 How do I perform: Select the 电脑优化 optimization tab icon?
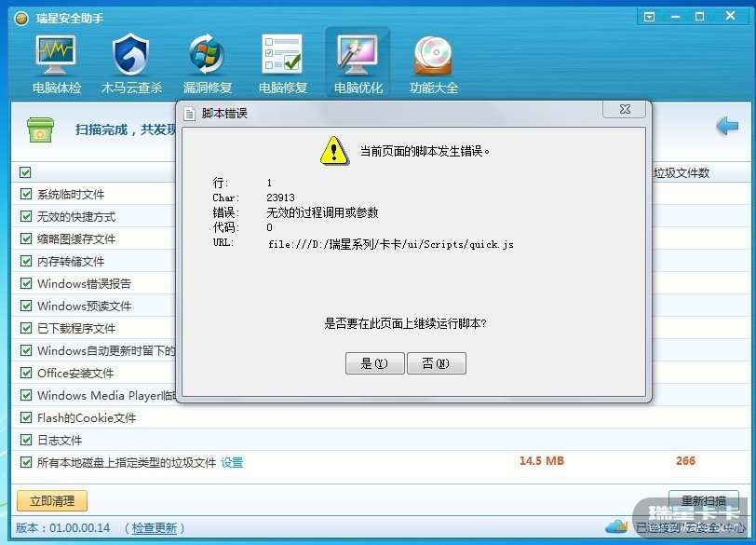coord(358,56)
